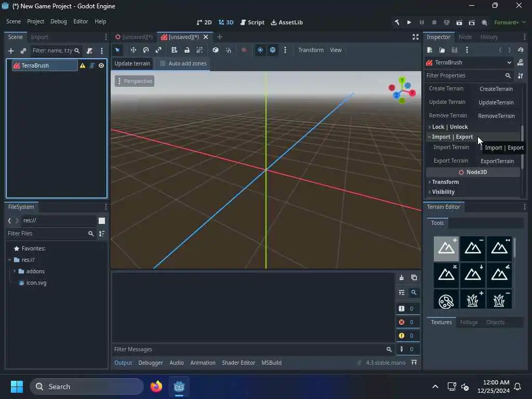Collapse the res:// root folder

9,260
